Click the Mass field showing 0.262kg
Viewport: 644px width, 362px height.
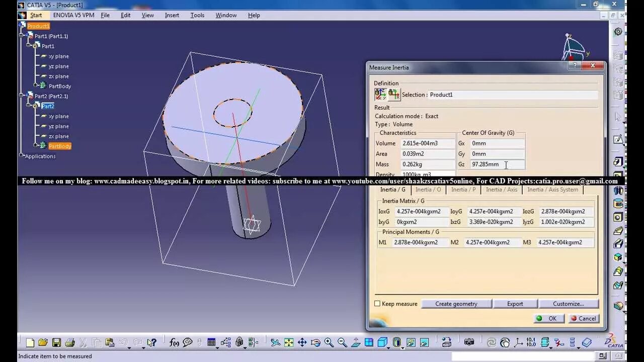(x=428, y=164)
